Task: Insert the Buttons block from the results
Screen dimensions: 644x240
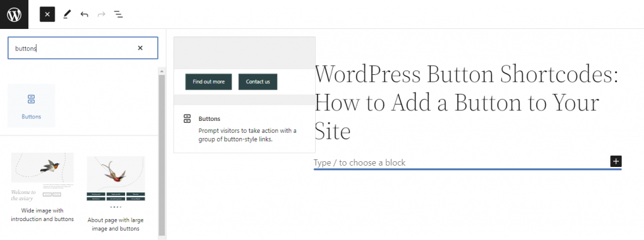Action: point(31,106)
